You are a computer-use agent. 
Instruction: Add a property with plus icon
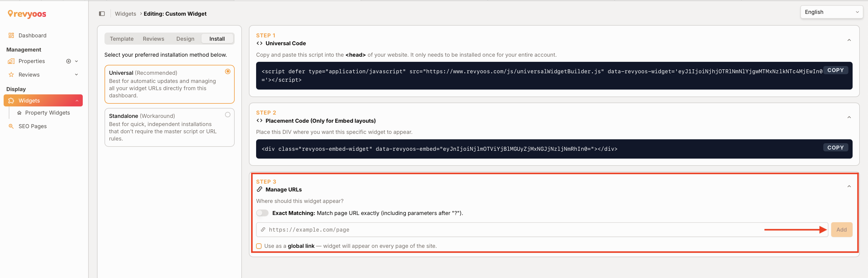68,61
